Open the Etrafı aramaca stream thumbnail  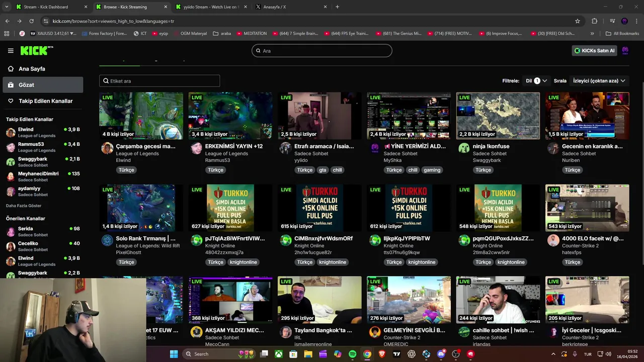coord(319,116)
